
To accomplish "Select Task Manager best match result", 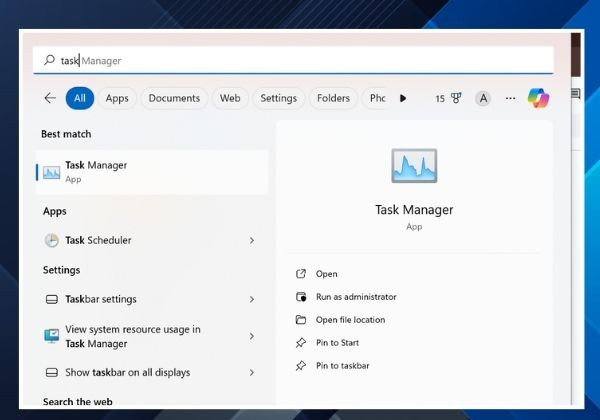I will click(152, 172).
